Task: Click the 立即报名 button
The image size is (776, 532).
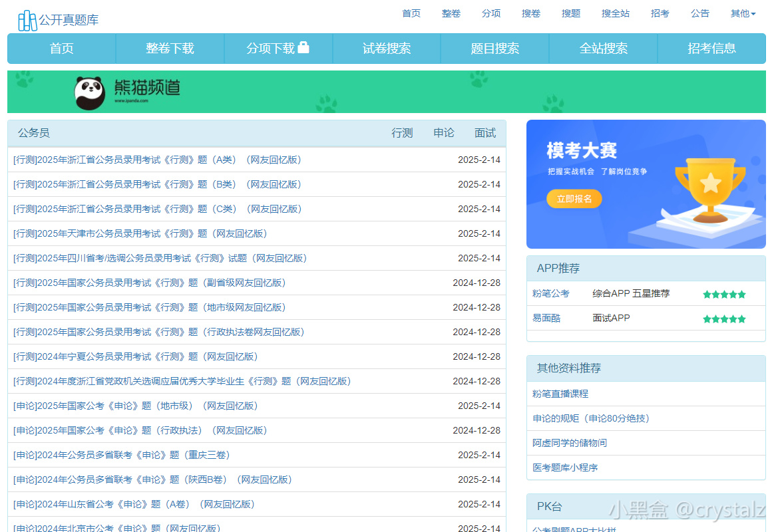Action: tap(574, 198)
